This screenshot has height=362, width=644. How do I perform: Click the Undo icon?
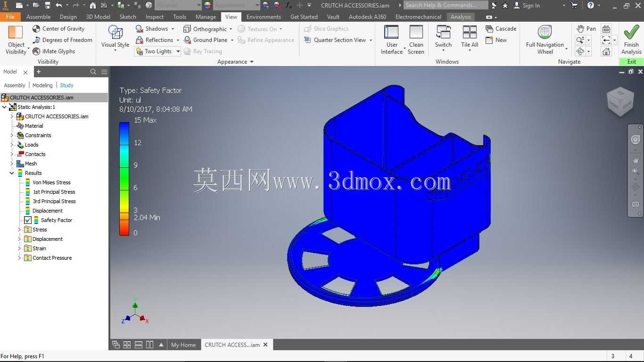[x=58, y=5]
